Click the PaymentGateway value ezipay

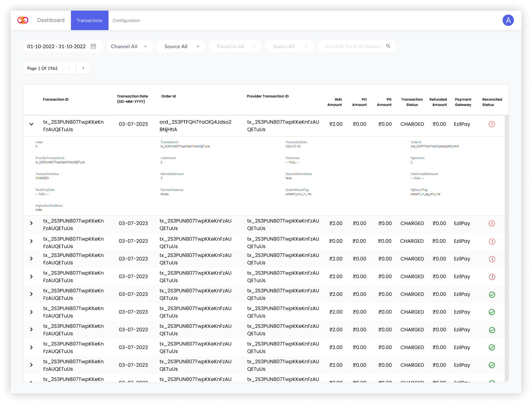click(x=165, y=194)
